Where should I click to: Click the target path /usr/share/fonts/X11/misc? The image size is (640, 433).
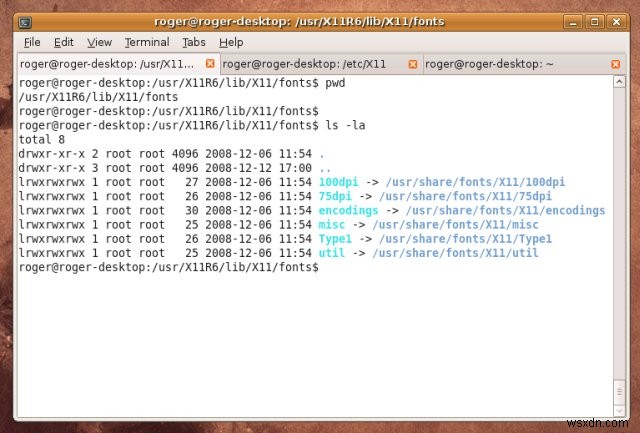click(x=456, y=224)
